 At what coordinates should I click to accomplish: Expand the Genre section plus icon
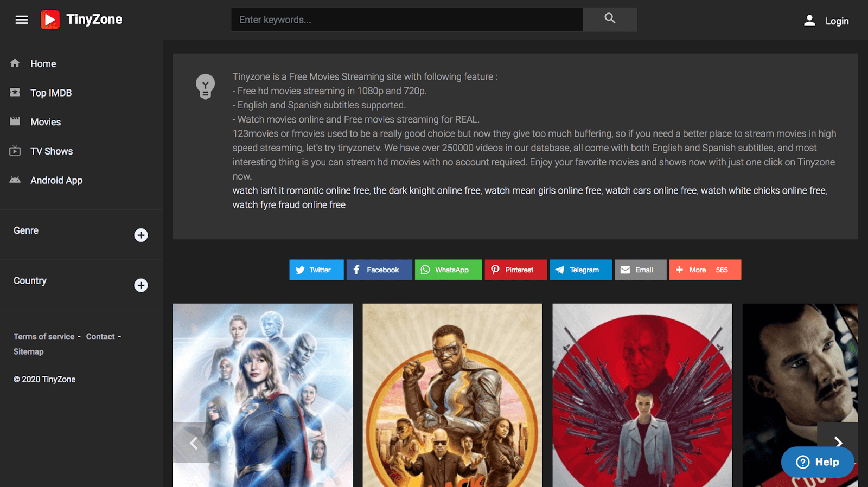click(141, 235)
